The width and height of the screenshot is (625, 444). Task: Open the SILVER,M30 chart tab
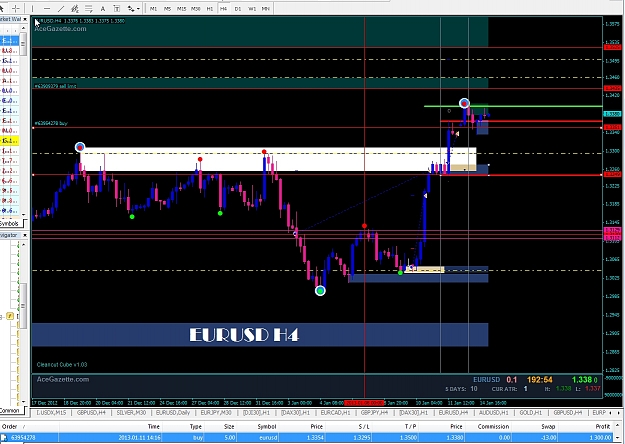[132, 413]
